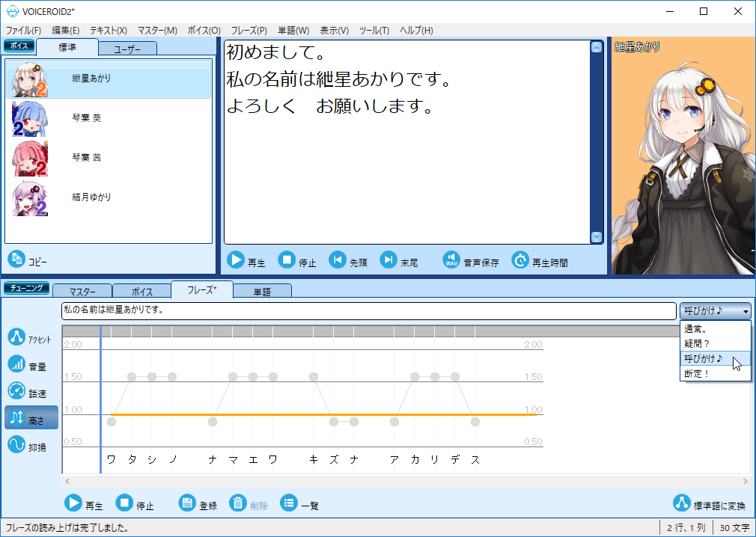756x537 pixels.
Task: Click the 30 文字 status bar entry
Action: [x=734, y=528]
